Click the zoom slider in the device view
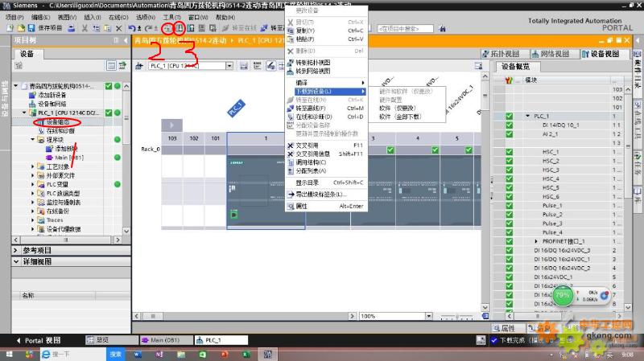 click(x=456, y=316)
